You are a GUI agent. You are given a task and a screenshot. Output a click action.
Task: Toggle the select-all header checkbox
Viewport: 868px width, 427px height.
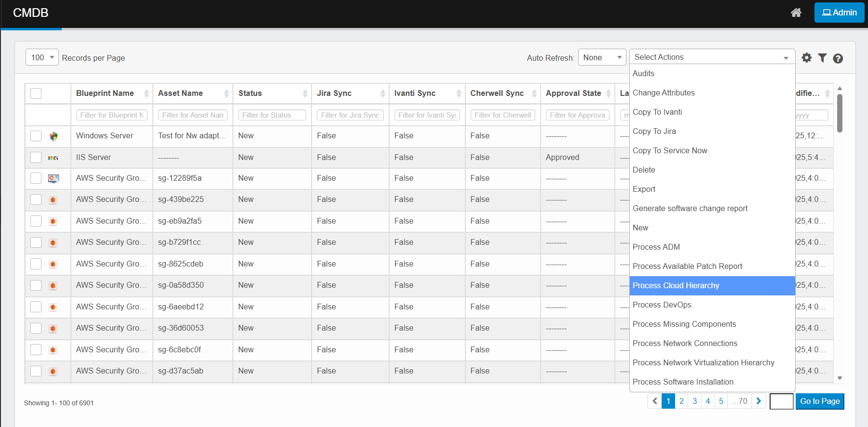coord(36,93)
